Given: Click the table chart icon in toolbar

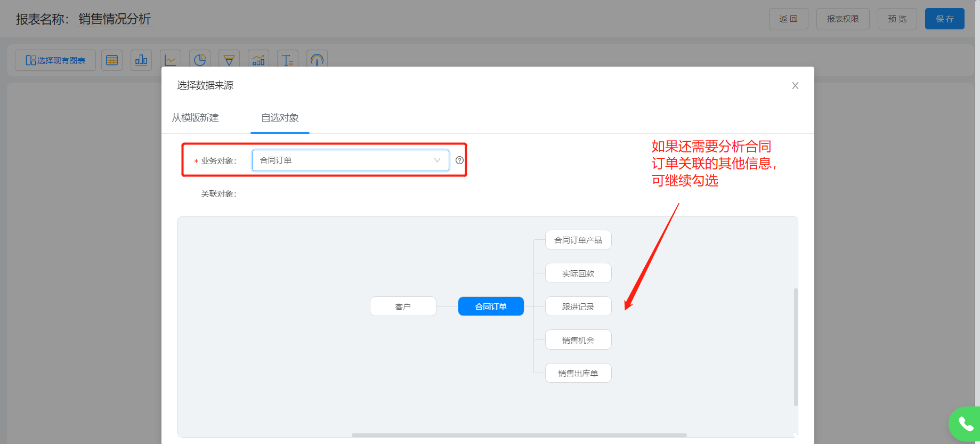Looking at the screenshot, I should 112,60.
